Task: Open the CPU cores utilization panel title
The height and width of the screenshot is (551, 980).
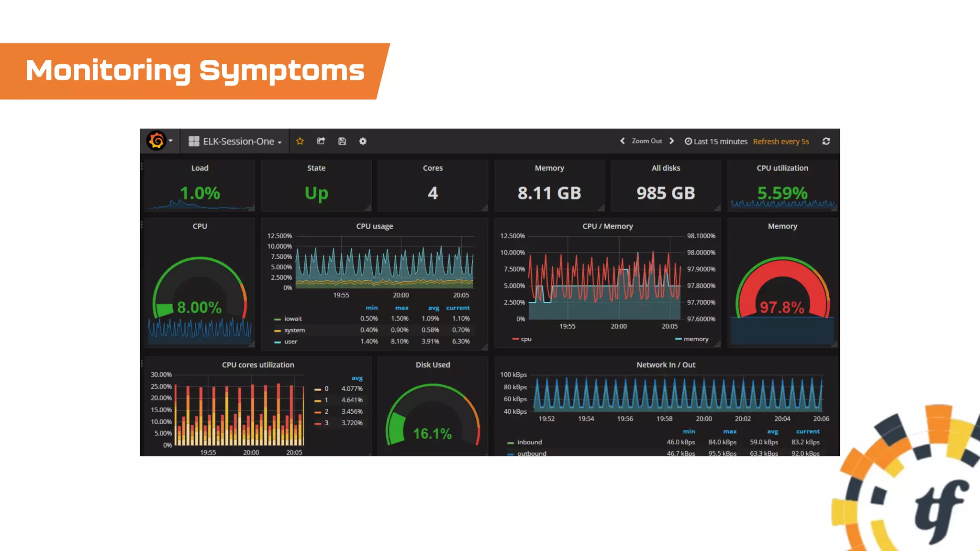Action: tap(258, 365)
